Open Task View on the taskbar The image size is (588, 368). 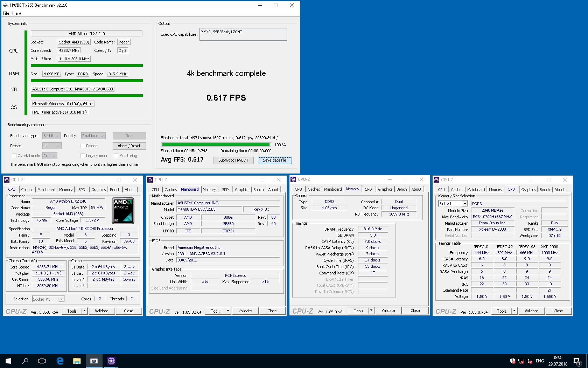[x=42, y=361]
